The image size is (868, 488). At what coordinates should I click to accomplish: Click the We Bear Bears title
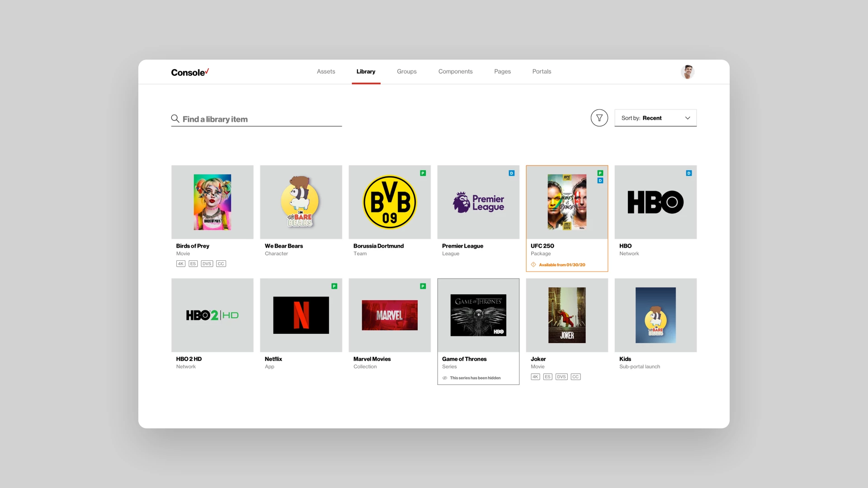click(284, 246)
